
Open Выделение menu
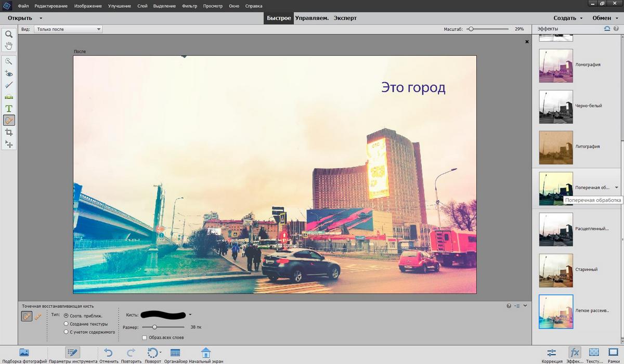[165, 6]
